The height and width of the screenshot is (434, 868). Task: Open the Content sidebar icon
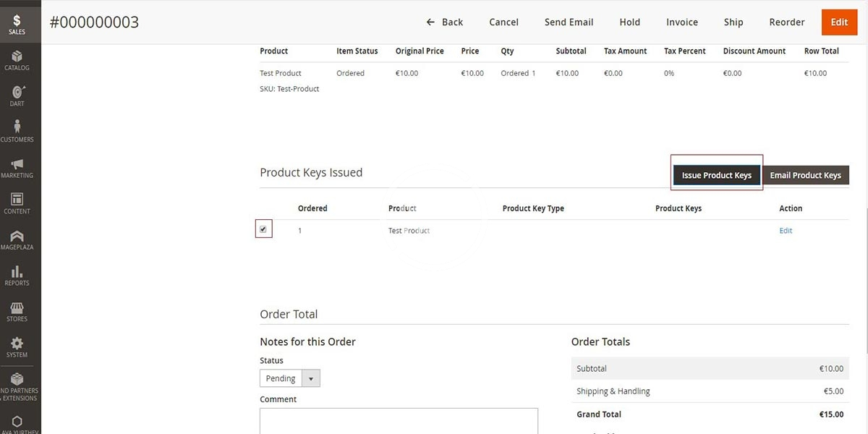click(17, 203)
